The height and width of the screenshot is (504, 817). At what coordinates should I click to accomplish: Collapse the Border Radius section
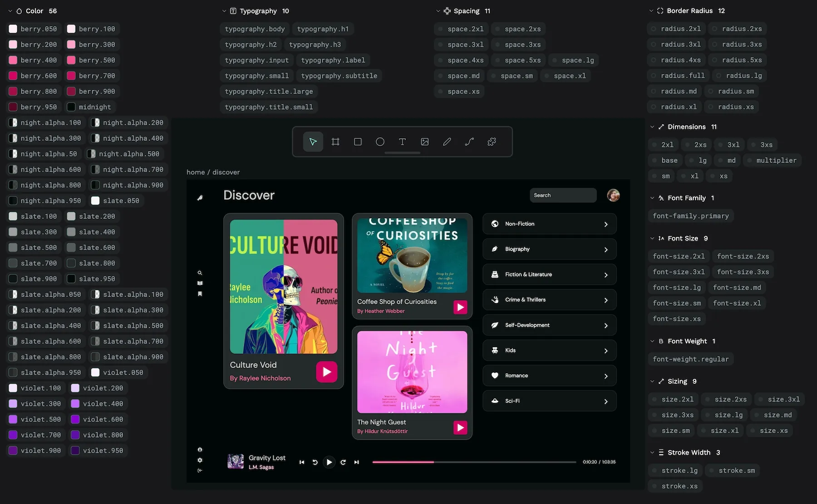click(651, 11)
